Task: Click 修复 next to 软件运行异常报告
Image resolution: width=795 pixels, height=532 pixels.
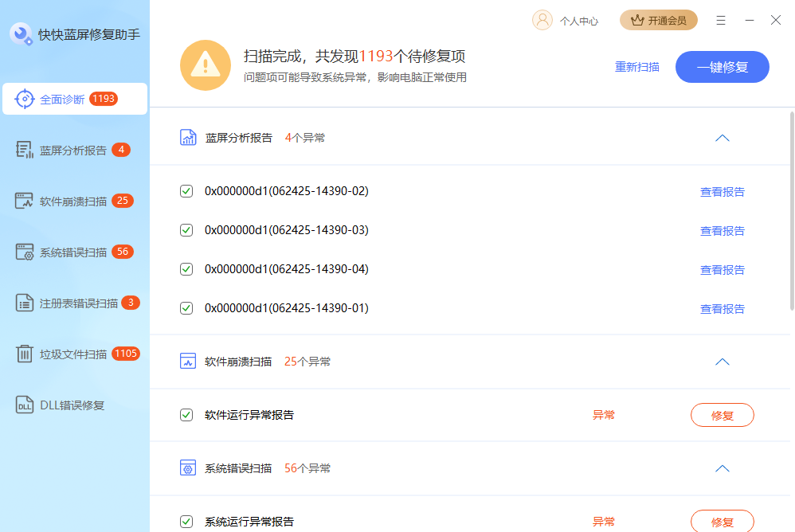Action: [722, 415]
